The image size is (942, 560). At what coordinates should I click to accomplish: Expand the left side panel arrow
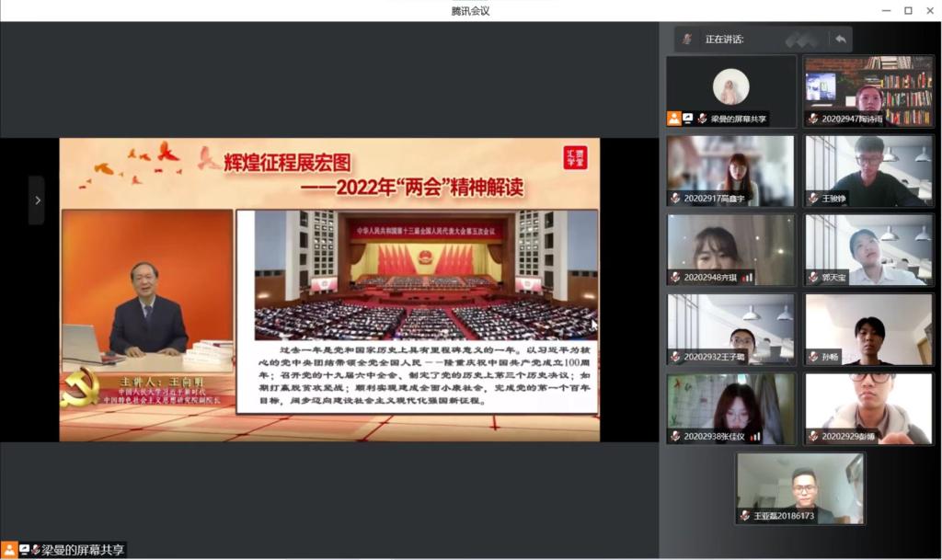point(37,200)
